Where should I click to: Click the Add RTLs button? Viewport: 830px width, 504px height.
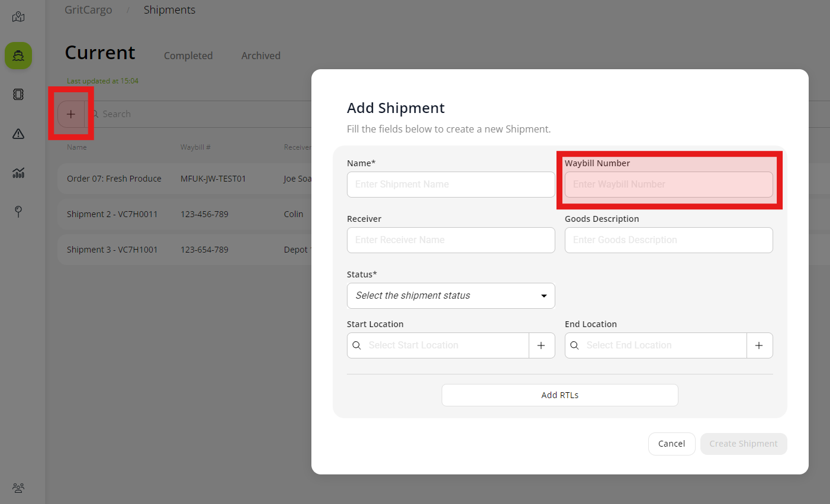(x=559, y=395)
